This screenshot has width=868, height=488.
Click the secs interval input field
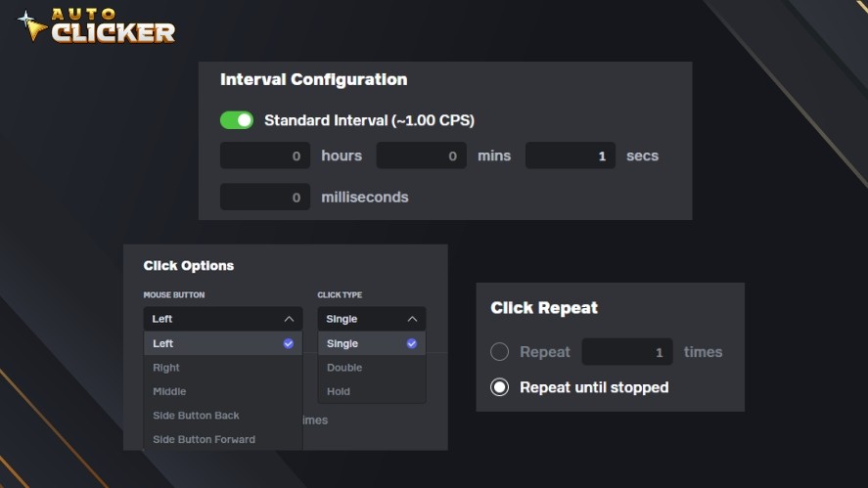tap(571, 155)
